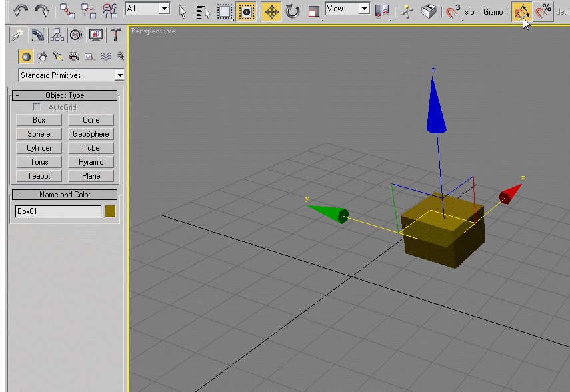Choose the Bind to Space Warp tool
Image resolution: width=570 pixels, height=392 pixels.
[110, 11]
